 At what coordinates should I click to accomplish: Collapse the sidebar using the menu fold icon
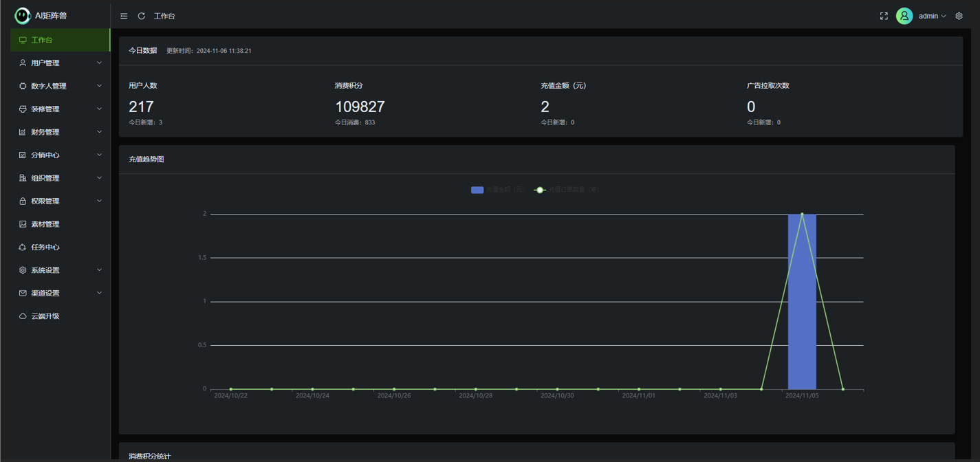[x=124, y=16]
